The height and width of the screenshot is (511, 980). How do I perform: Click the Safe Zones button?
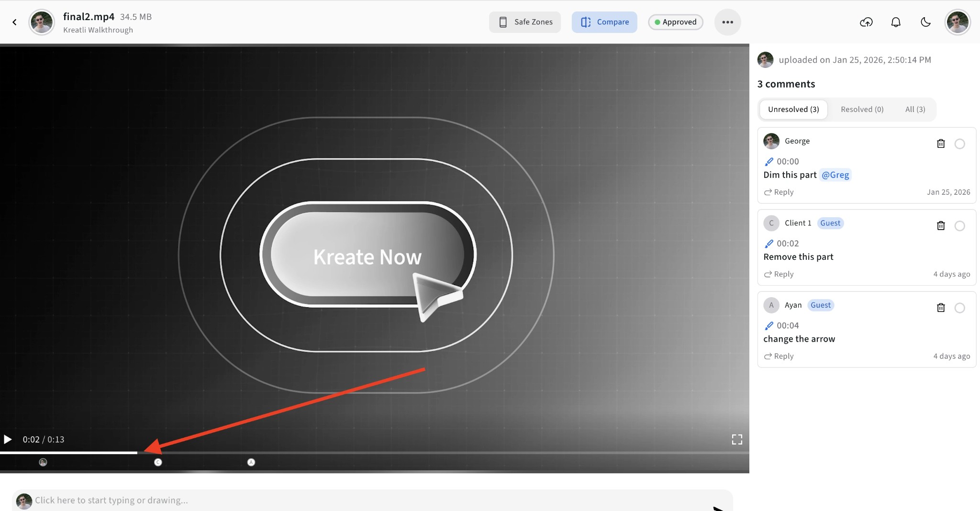[524, 22]
